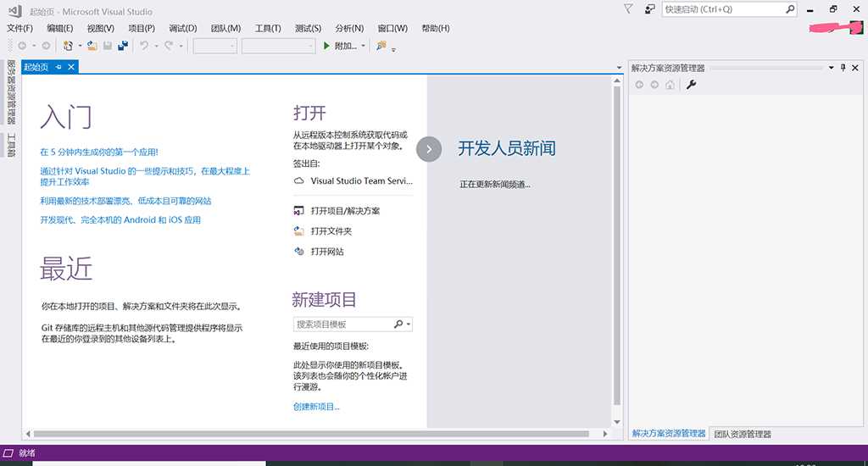Open the Solution Explorer window position dropdown
Viewport: 868px width, 466px height.
pyautogui.click(x=831, y=68)
